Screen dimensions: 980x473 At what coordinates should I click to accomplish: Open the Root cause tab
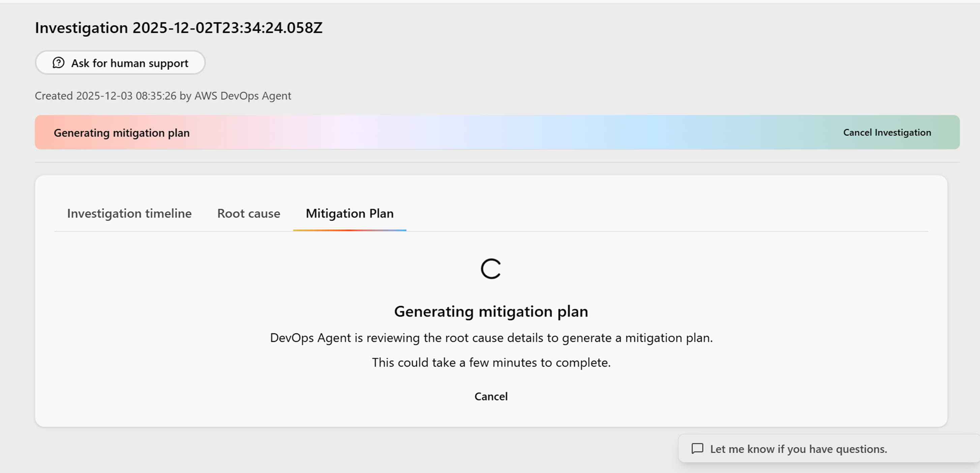pyautogui.click(x=248, y=213)
